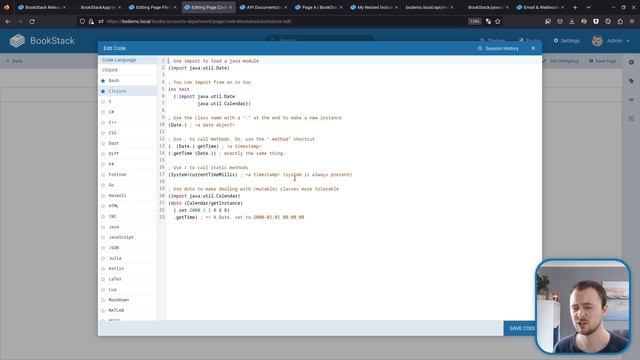Select Haskell as code language
This screenshot has height=360, width=640.
click(117, 196)
